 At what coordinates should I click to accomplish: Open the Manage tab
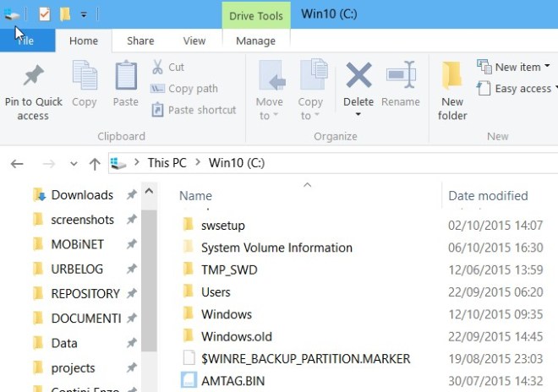255,41
